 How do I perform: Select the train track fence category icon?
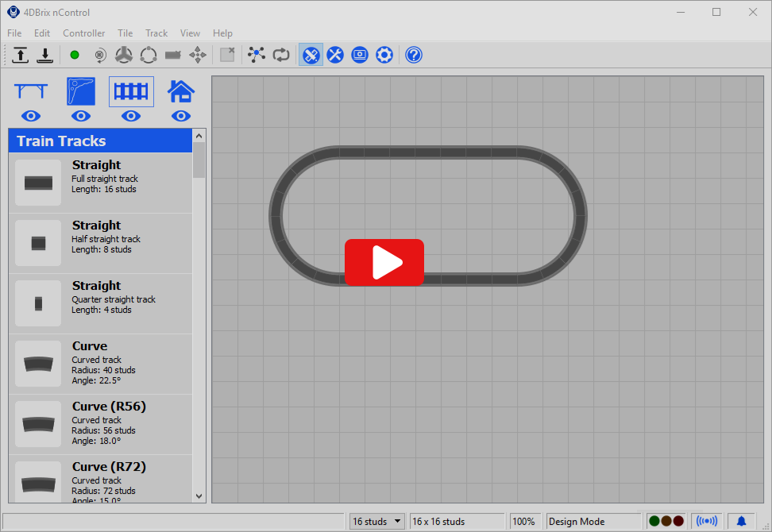pos(131,91)
